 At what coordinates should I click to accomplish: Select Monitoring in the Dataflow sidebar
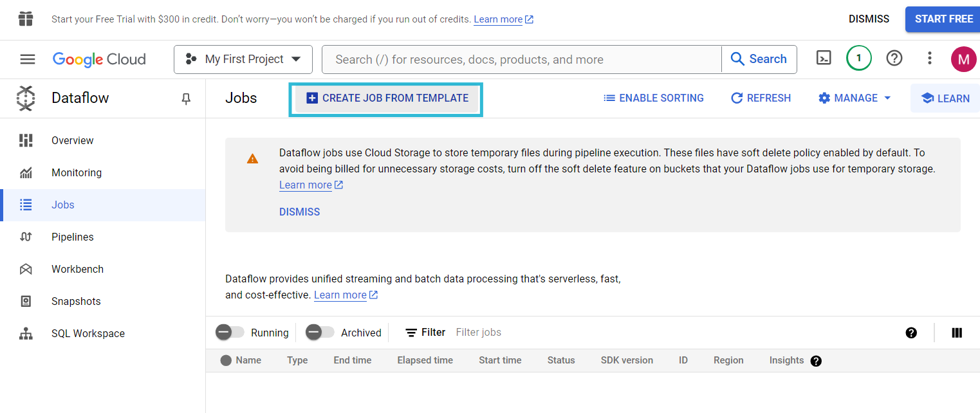coord(76,172)
